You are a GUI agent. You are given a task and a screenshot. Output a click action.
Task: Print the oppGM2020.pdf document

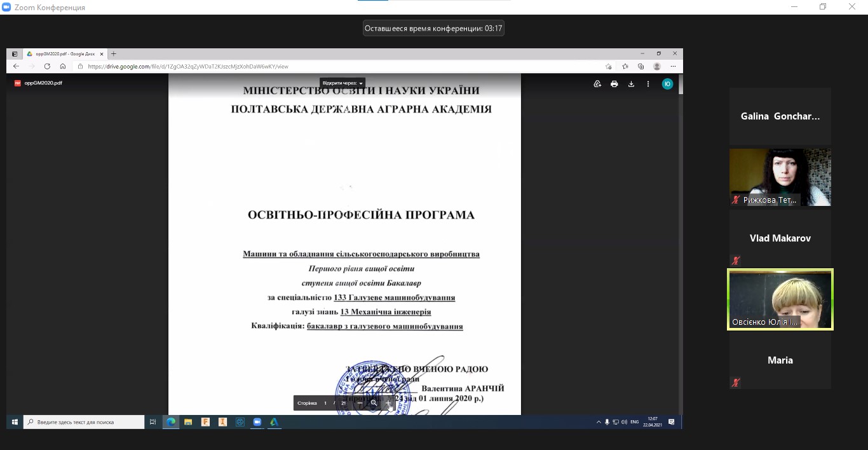pos(614,84)
